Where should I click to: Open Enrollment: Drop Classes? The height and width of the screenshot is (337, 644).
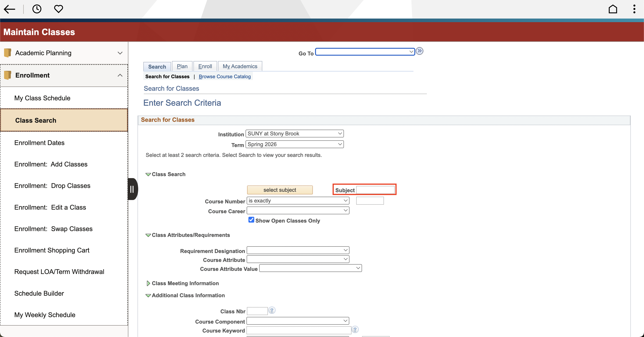coord(64,186)
